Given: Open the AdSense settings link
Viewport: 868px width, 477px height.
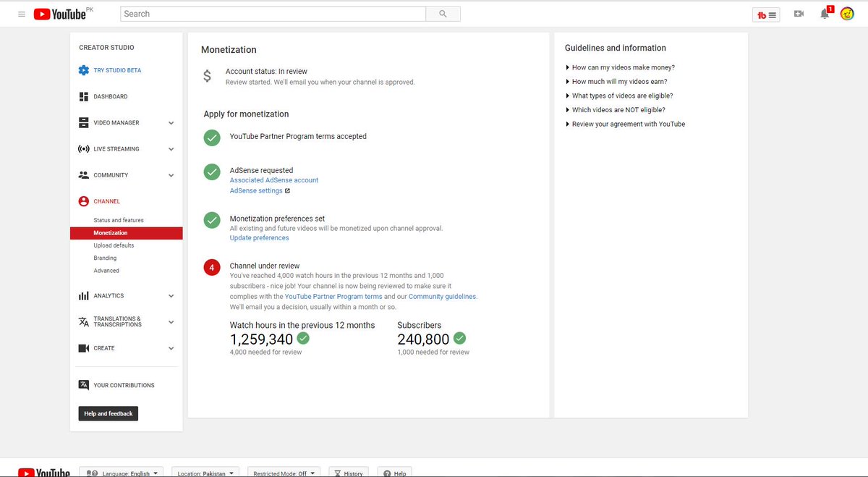Looking at the screenshot, I should pyautogui.click(x=256, y=191).
